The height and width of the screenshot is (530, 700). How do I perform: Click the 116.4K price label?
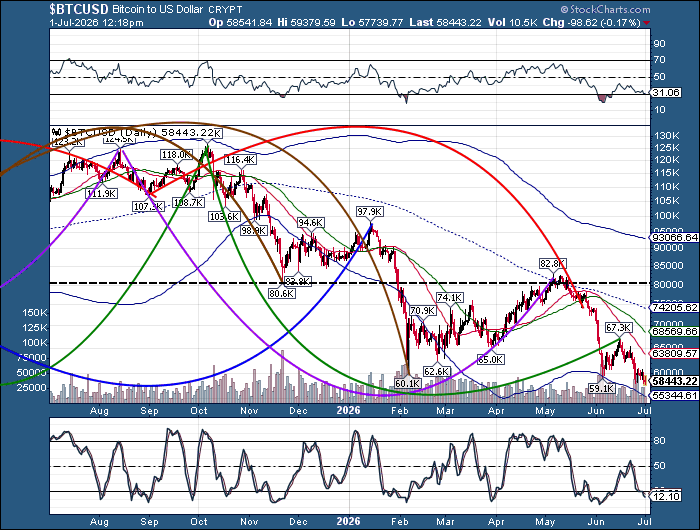[x=241, y=159]
